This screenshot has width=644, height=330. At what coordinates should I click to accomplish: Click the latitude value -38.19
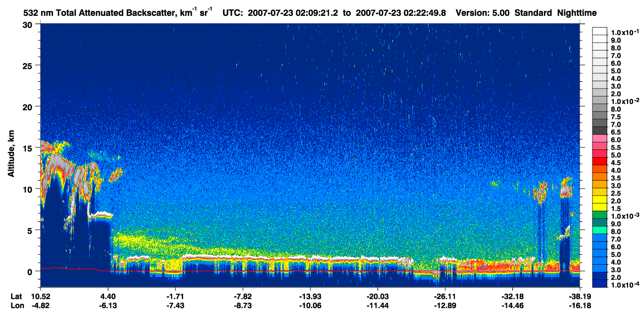click(x=580, y=296)
